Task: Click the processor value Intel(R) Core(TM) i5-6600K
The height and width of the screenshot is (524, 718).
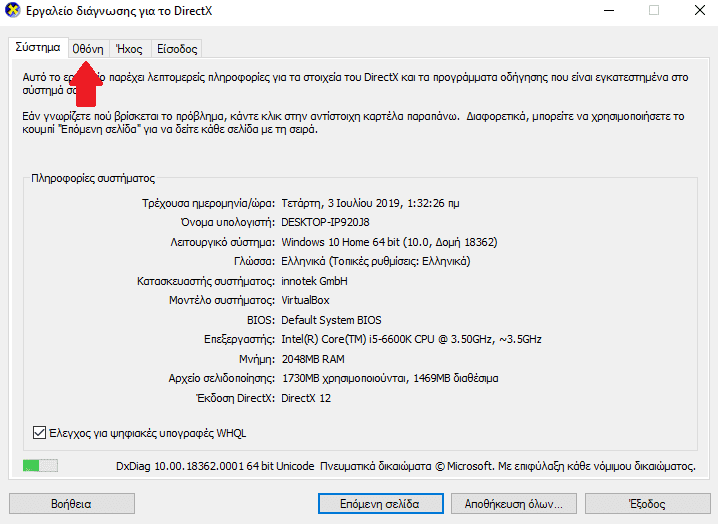Action: point(348,339)
